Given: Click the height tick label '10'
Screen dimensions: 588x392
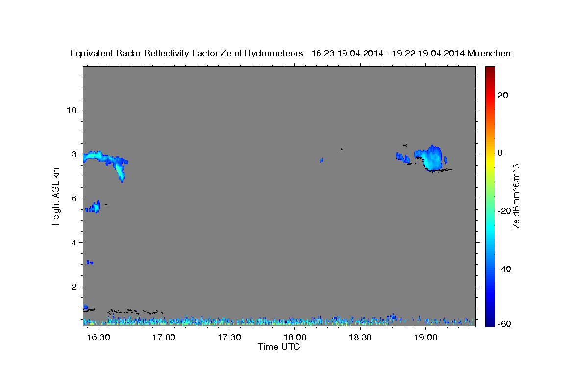Looking at the screenshot, I should tap(72, 110).
